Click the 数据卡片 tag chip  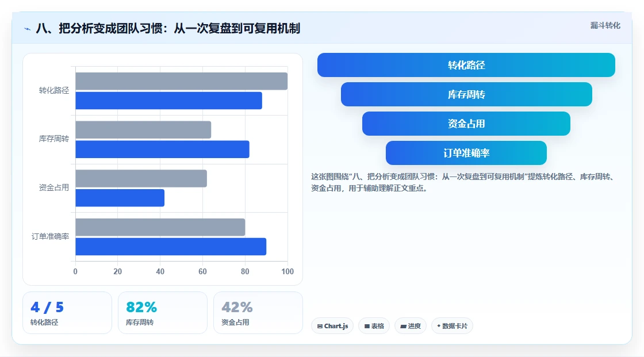coord(452,326)
